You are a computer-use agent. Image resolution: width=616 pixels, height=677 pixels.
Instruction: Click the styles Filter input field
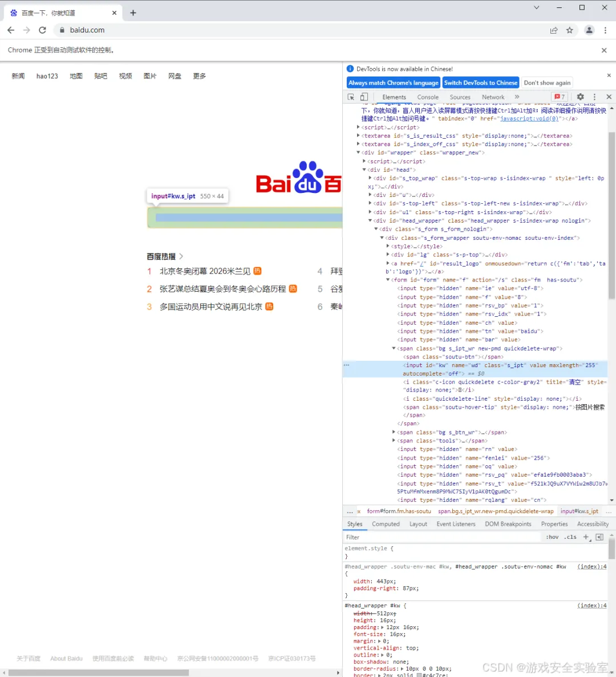click(x=442, y=537)
